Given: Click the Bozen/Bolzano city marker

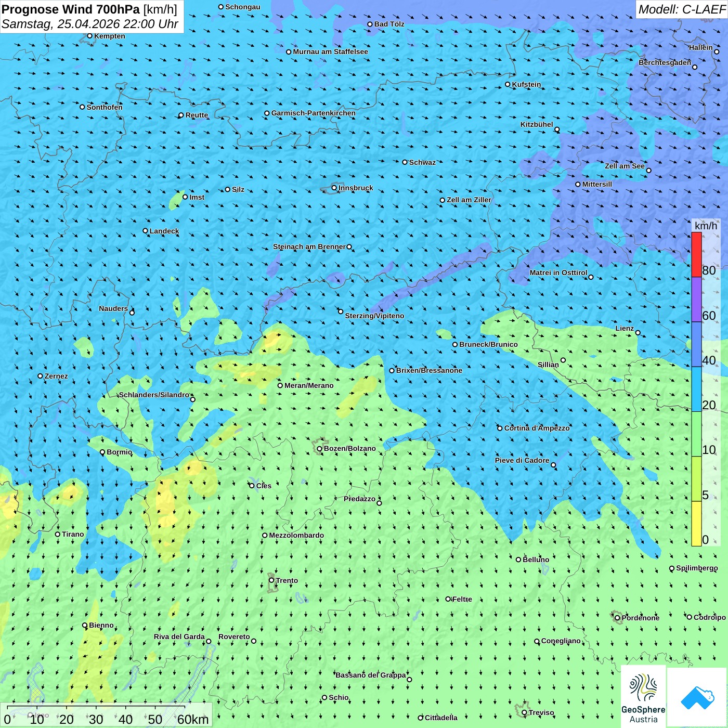Looking at the screenshot, I should pos(319,448).
